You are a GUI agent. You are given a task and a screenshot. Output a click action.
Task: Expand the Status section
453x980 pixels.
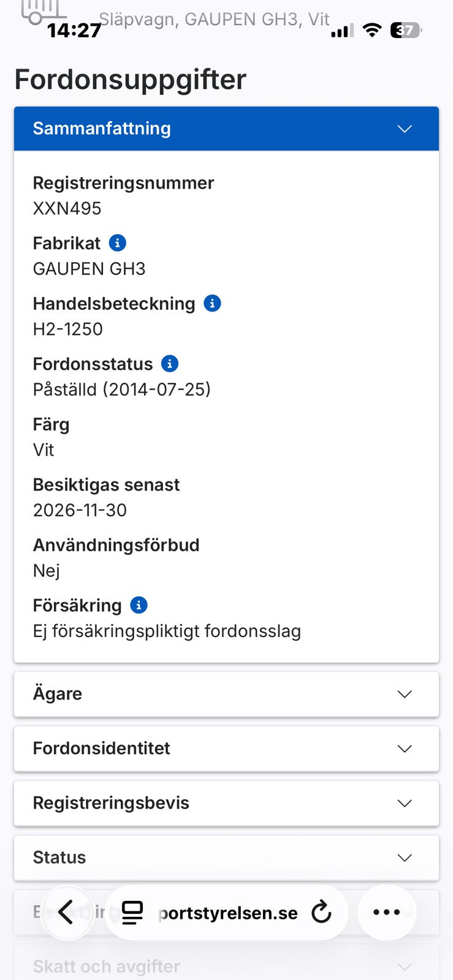pos(226,858)
